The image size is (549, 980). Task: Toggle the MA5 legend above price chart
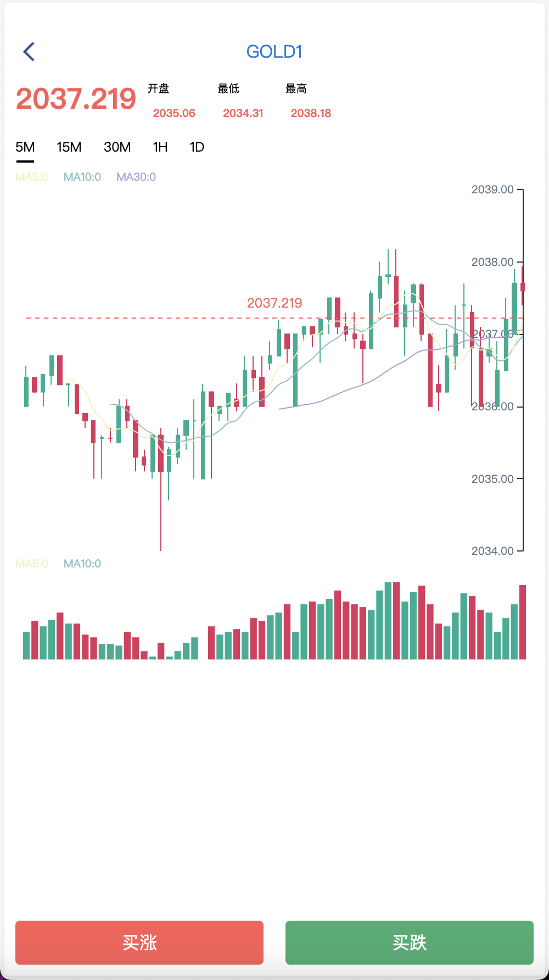point(32,177)
